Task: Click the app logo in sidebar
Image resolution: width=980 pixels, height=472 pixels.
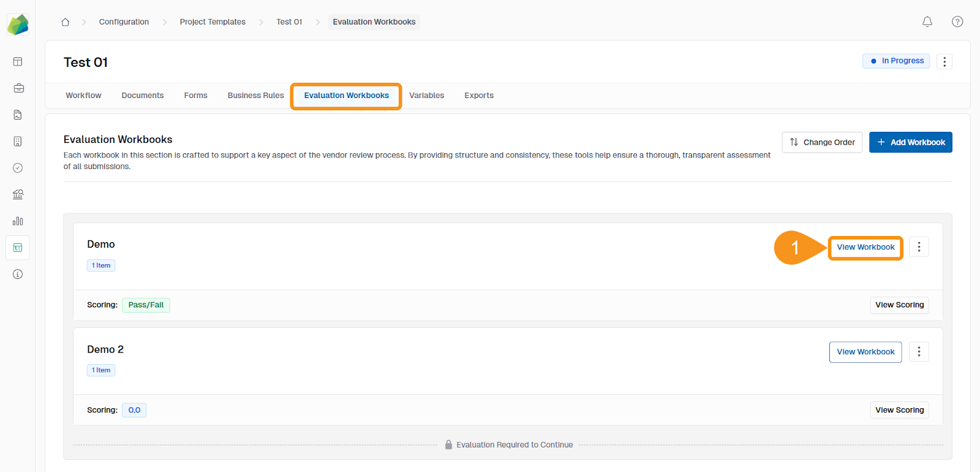Action: [18, 25]
